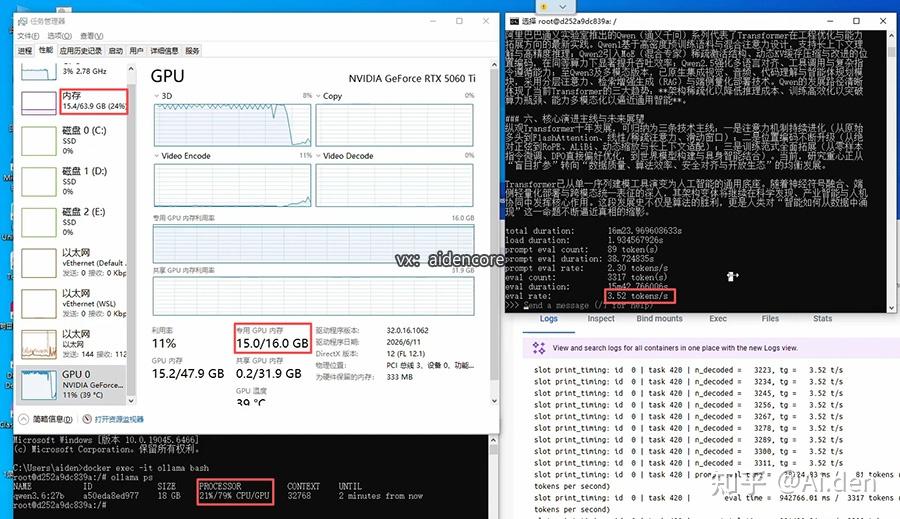Image resolution: width=900 pixels, height=519 pixels.
Task: Click the 共享 GPU 内存 0.2/31.9 GB value
Action: coord(269,374)
